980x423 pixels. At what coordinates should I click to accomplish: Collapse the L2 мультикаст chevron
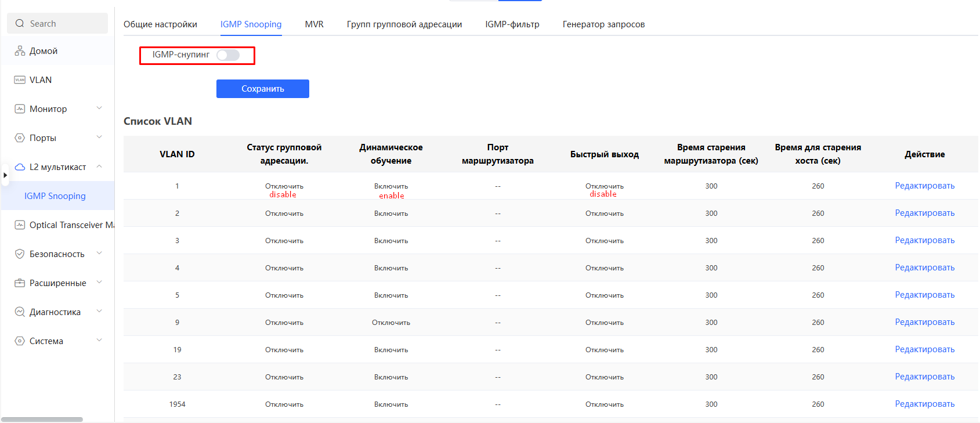99,167
